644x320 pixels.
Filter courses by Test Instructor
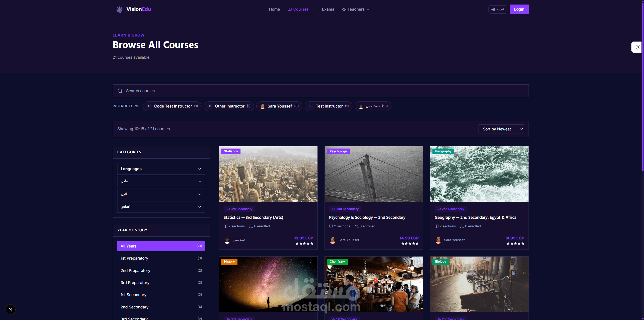pyautogui.click(x=329, y=106)
